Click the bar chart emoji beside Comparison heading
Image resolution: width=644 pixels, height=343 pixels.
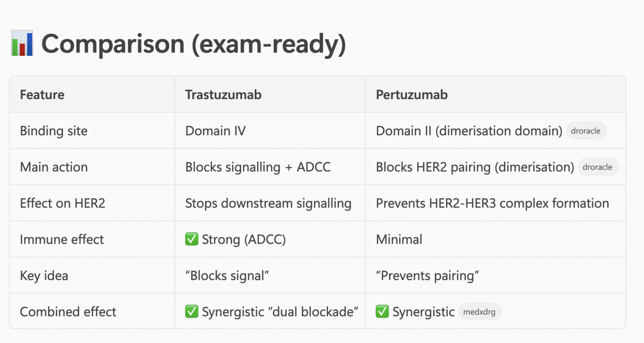tap(22, 43)
